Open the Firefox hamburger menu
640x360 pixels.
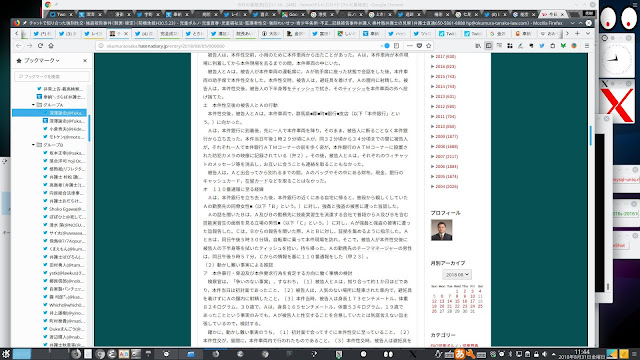[587, 46]
